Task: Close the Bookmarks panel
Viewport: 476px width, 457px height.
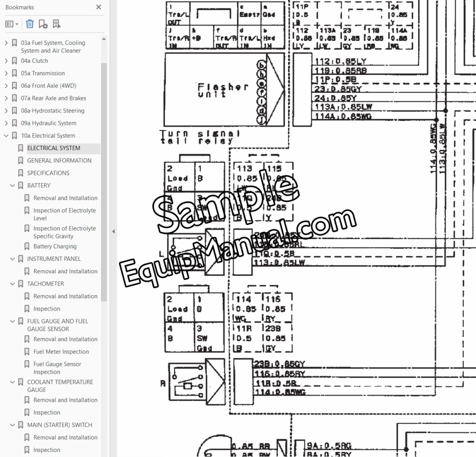Action: click(99, 7)
